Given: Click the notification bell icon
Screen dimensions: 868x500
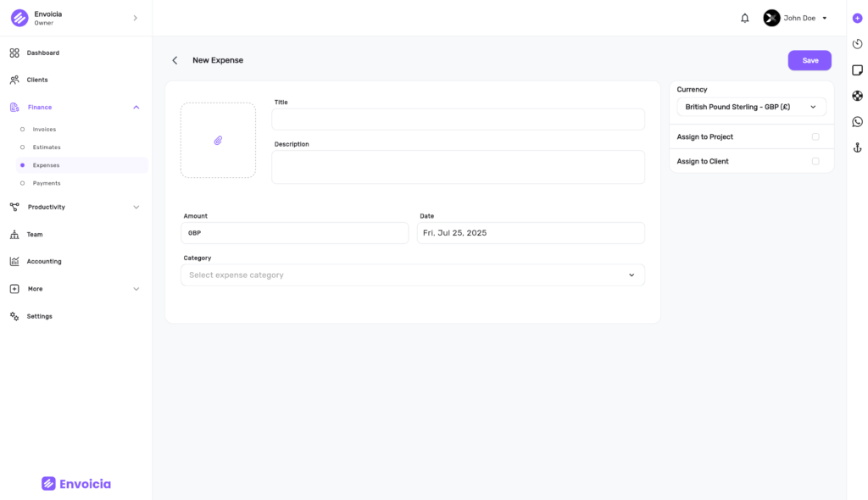Looking at the screenshot, I should click(744, 19).
